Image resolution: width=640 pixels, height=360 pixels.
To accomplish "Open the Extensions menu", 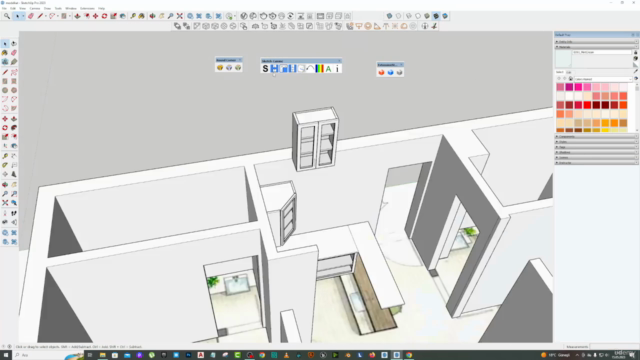I will (87, 8).
